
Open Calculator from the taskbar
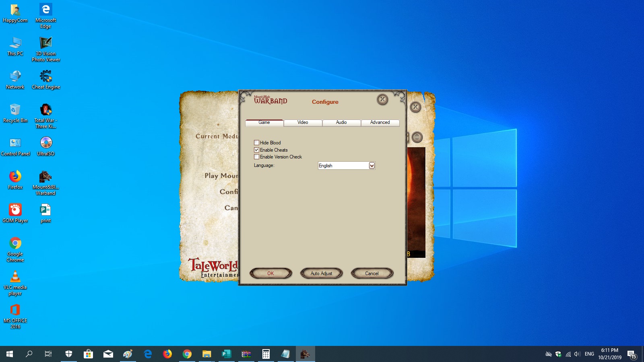[x=266, y=354]
